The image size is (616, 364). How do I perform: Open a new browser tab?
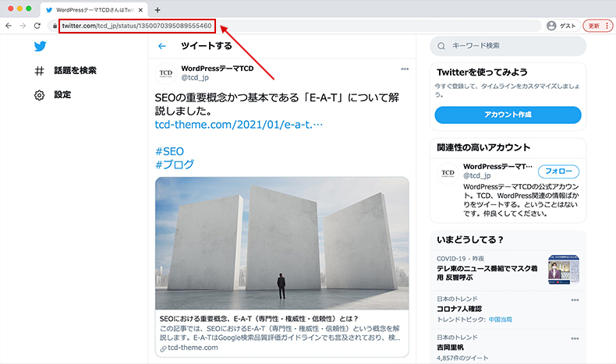pos(158,10)
